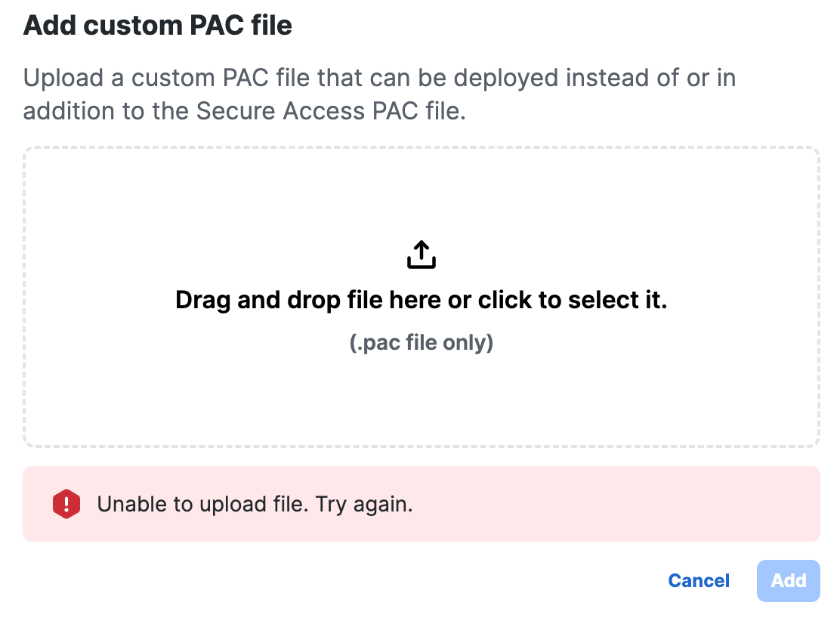
Task: Click 'Try again' in the error banner
Action: click(x=364, y=504)
